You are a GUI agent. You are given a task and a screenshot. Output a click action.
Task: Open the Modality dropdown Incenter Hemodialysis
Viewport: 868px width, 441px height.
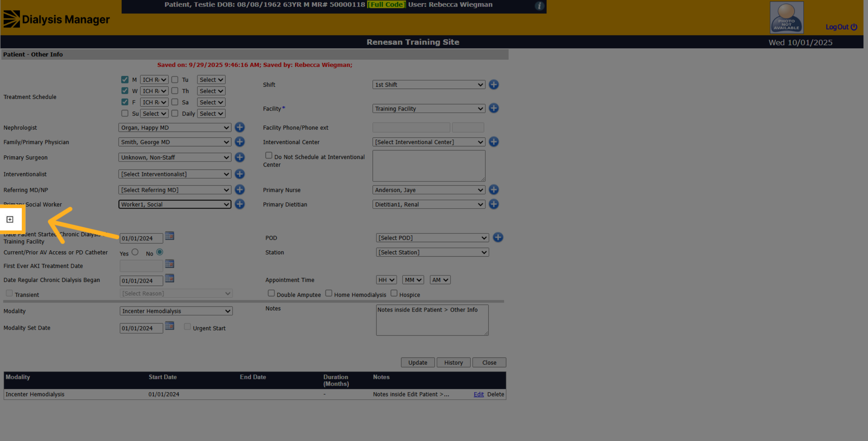(176, 311)
